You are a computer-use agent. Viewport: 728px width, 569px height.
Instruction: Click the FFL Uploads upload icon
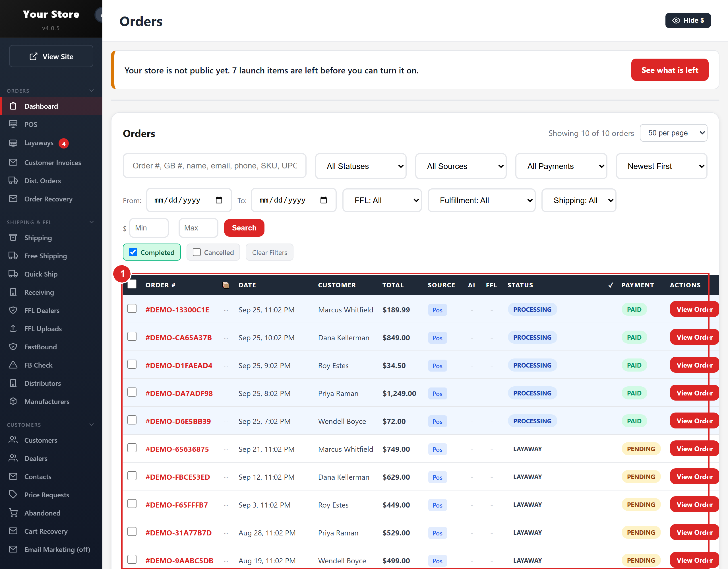click(x=13, y=329)
